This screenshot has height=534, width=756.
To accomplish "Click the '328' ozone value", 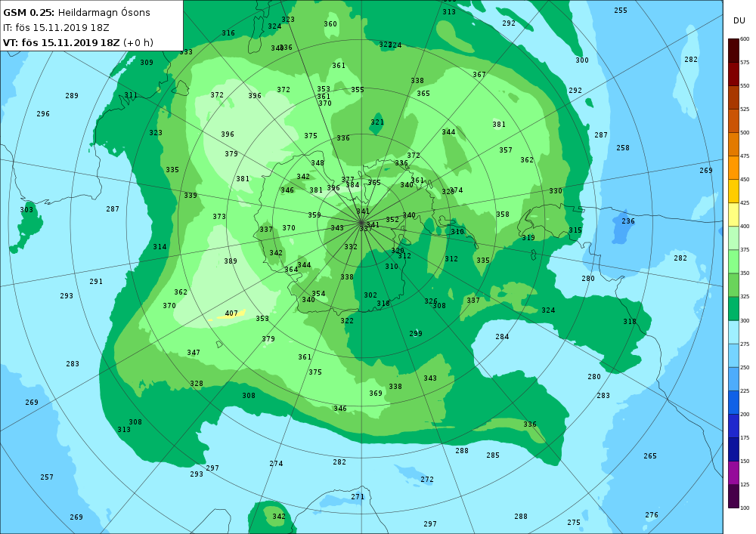I will coord(197,383).
